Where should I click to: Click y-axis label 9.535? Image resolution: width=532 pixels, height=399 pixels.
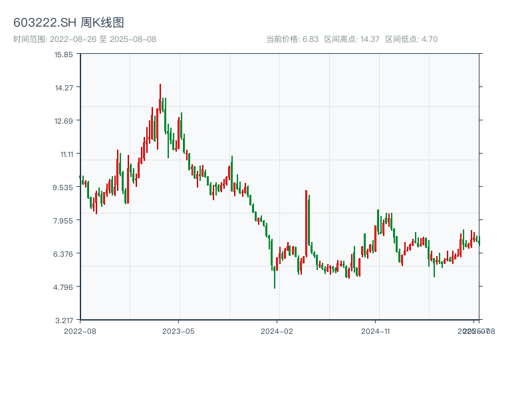pyautogui.click(x=63, y=188)
